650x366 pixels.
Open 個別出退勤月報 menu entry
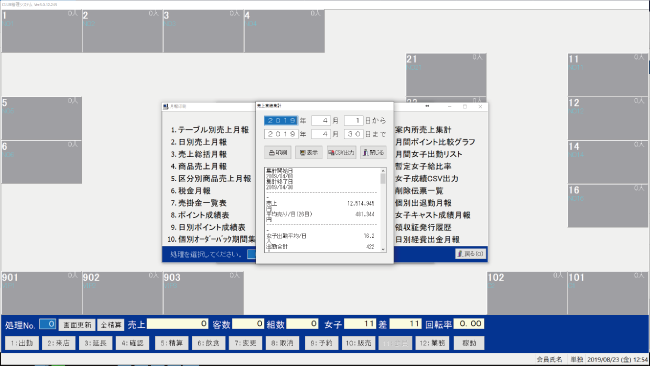423,203
